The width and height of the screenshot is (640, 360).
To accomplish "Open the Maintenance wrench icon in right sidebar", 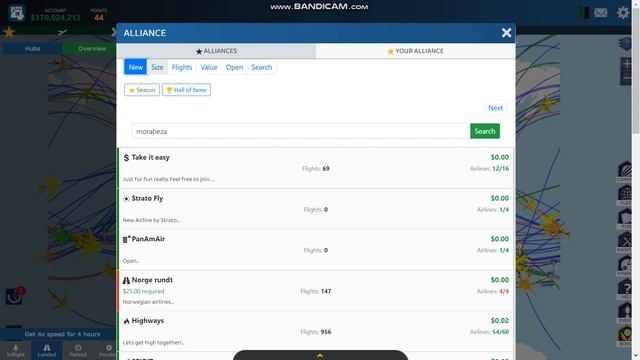I will coord(624,242).
